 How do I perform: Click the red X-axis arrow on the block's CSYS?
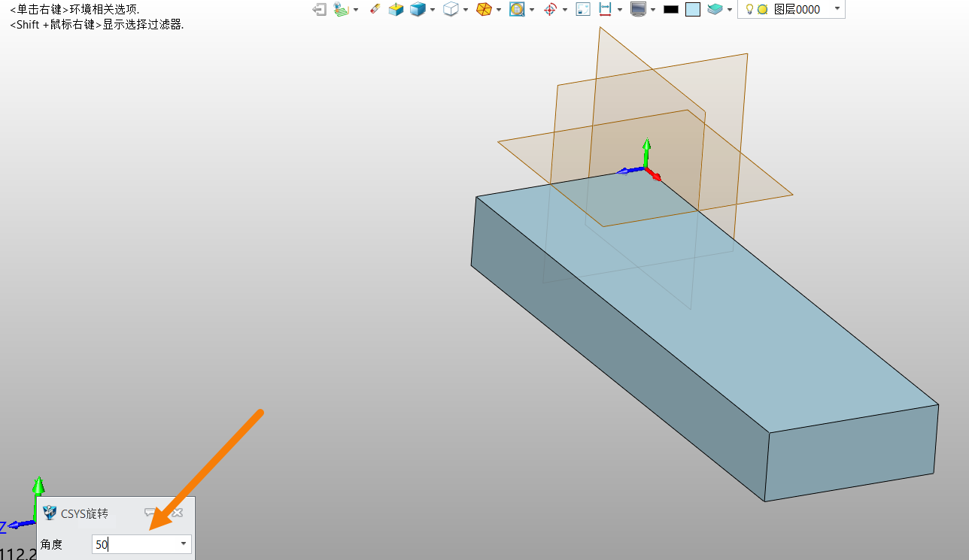(x=655, y=176)
